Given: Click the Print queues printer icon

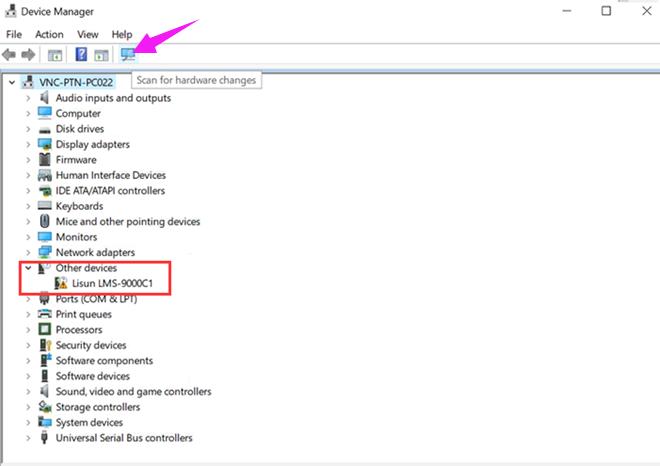Looking at the screenshot, I should tap(45, 314).
